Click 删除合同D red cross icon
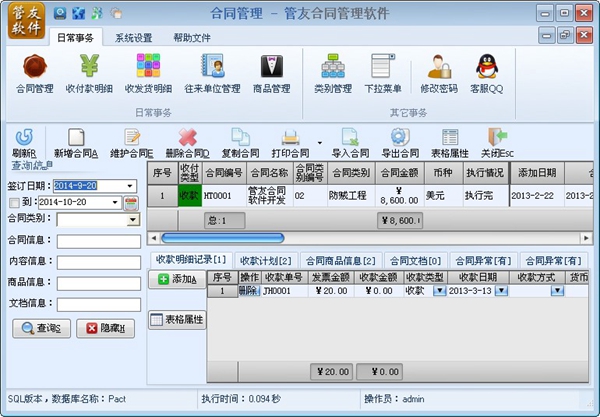The height and width of the screenshot is (417, 600). coord(188,143)
